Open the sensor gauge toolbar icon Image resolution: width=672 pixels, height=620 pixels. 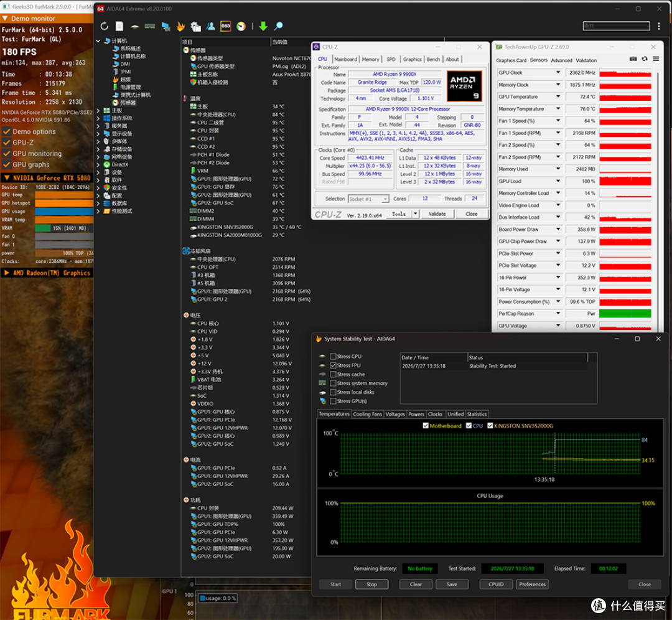[241, 26]
